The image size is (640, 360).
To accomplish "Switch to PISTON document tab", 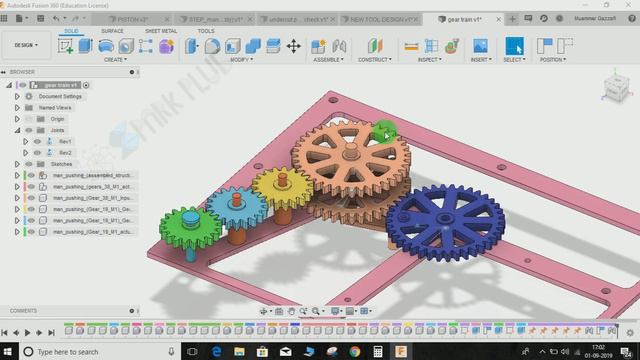I will tap(132, 19).
